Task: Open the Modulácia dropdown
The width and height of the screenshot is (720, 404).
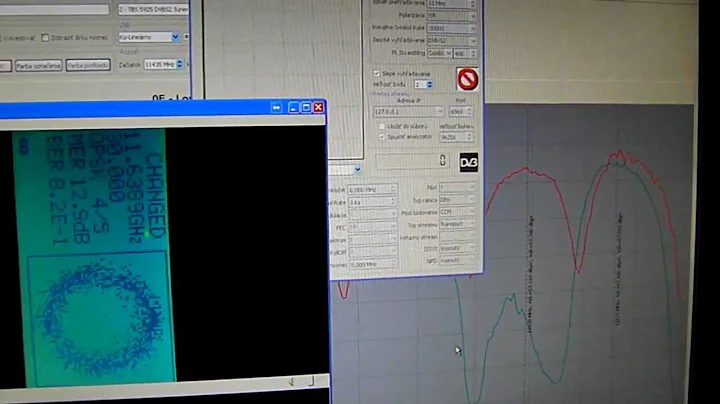Action: (372, 214)
